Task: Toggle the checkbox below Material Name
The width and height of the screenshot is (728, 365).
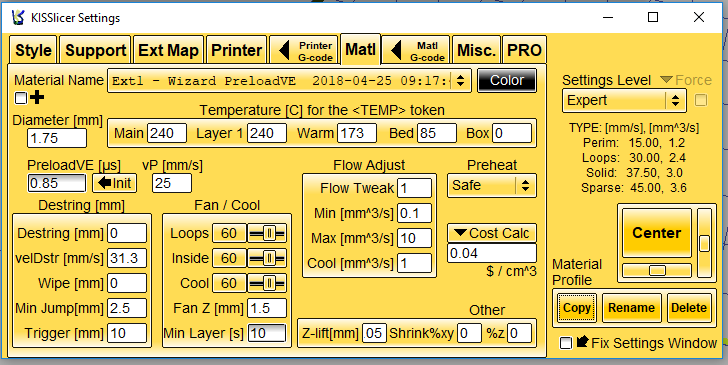Action: click(21, 98)
